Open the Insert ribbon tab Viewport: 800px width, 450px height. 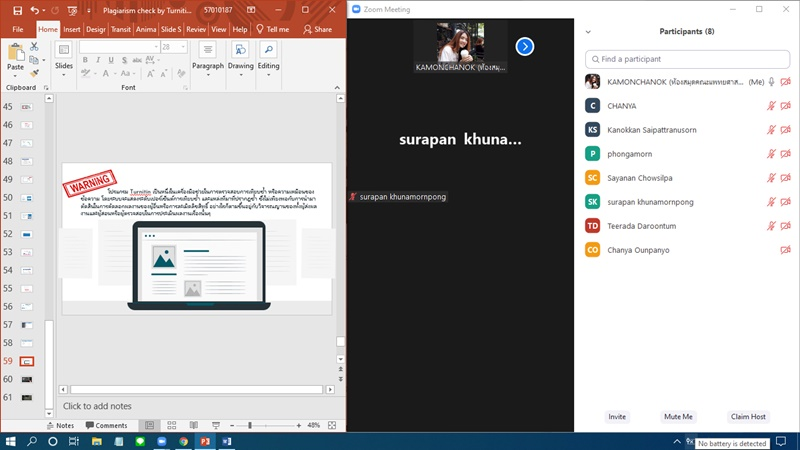pos(72,30)
